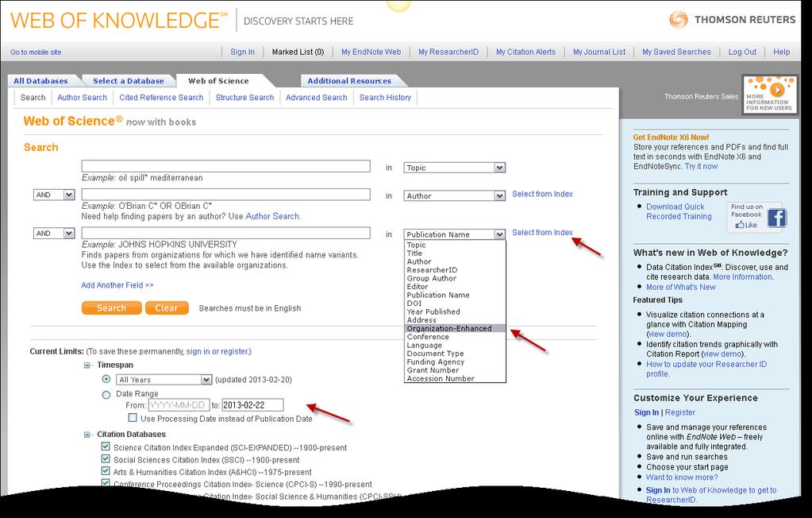The width and height of the screenshot is (812, 518).
Task: Uncheck Conference Proceedings Citation Index- Science checkbox
Action: pos(106,483)
